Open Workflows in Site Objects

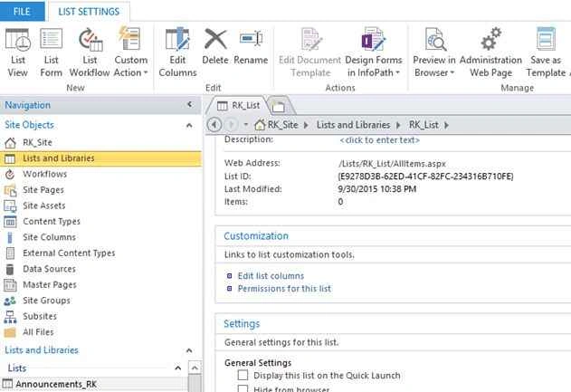tap(44, 174)
